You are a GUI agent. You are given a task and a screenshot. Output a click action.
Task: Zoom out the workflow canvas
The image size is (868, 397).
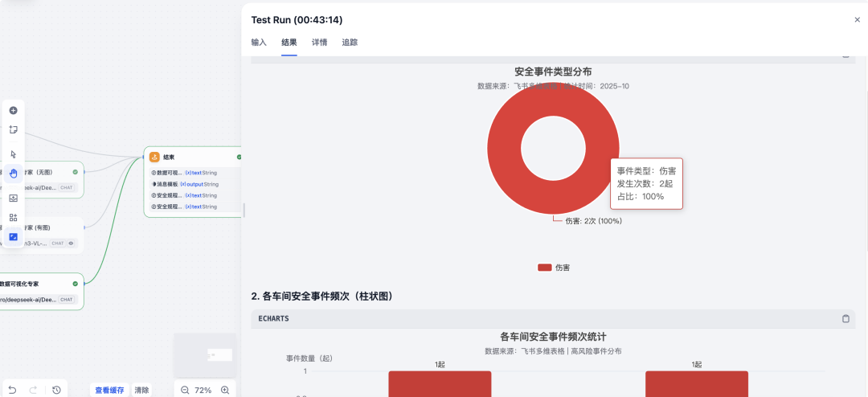point(185,390)
